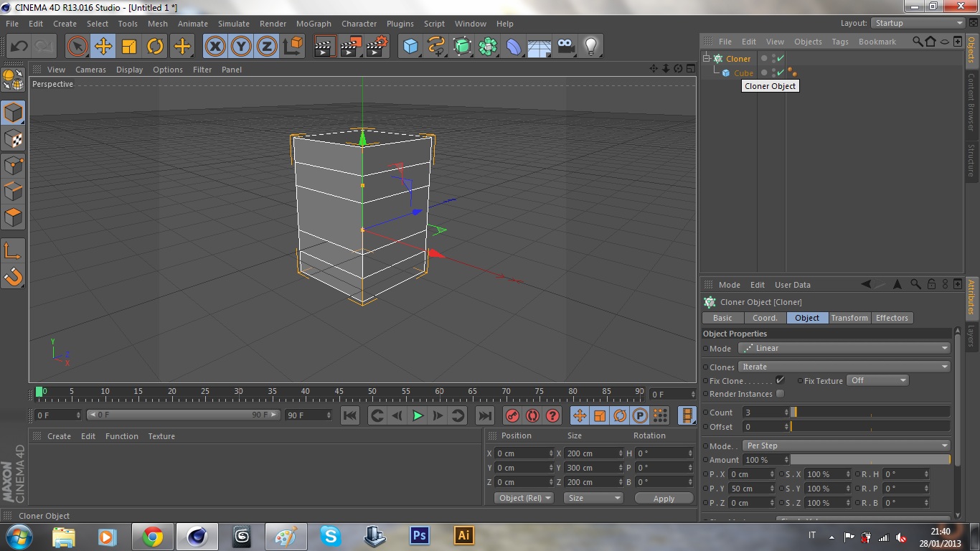Open the Edit Render Settings icon
980x551 pixels.
tap(377, 47)
